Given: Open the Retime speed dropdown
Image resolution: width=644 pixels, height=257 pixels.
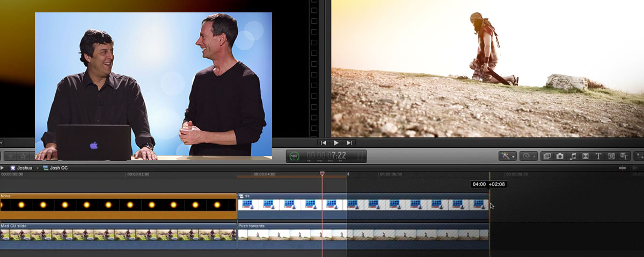Looking at the screenshot, I should coord(529,156).
